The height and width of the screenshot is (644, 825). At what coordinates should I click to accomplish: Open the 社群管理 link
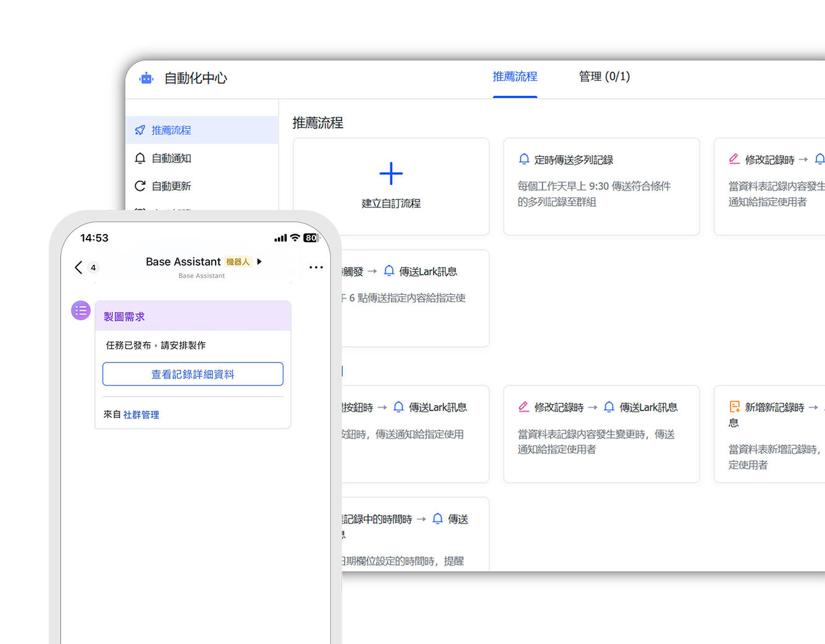click(x=141, y=415)
